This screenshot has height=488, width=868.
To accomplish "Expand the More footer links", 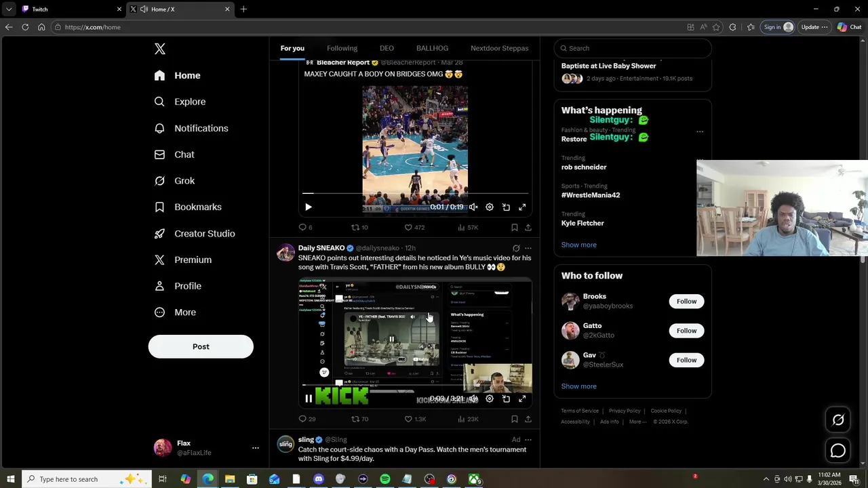I will [637, 422].
